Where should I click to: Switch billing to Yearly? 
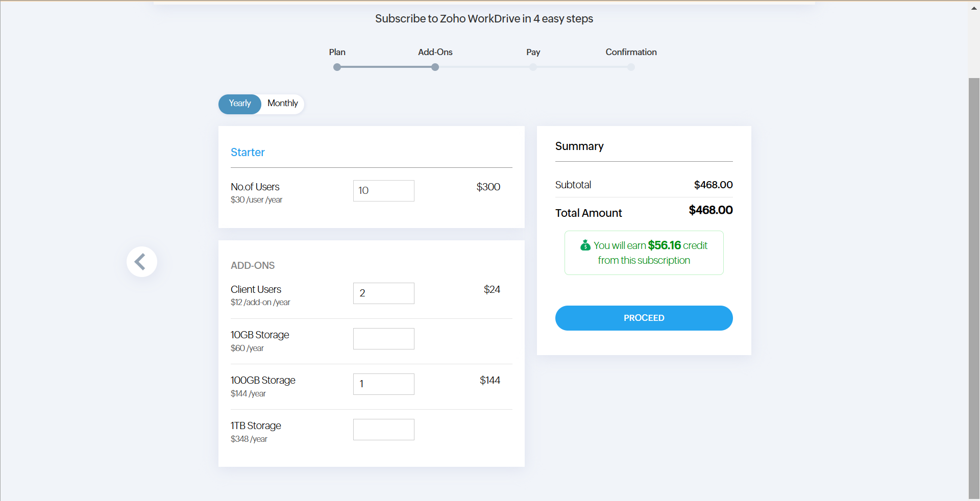click(240, 104)
